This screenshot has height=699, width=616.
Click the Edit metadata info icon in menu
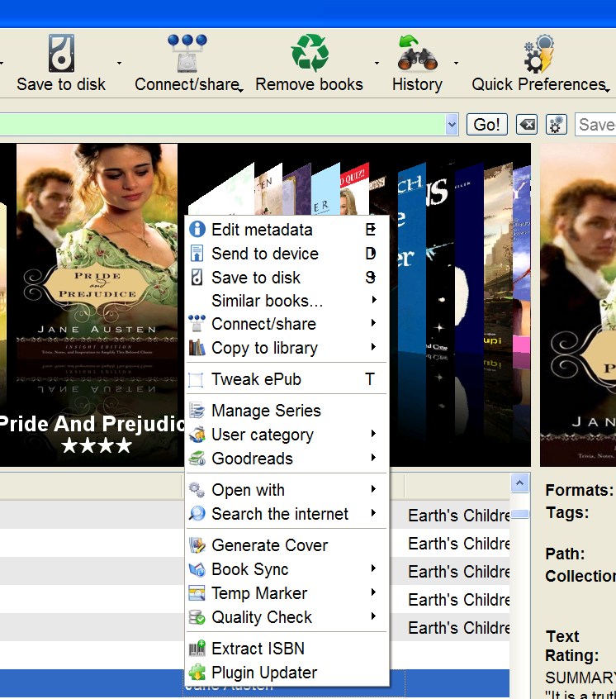(x=197, y=229)
